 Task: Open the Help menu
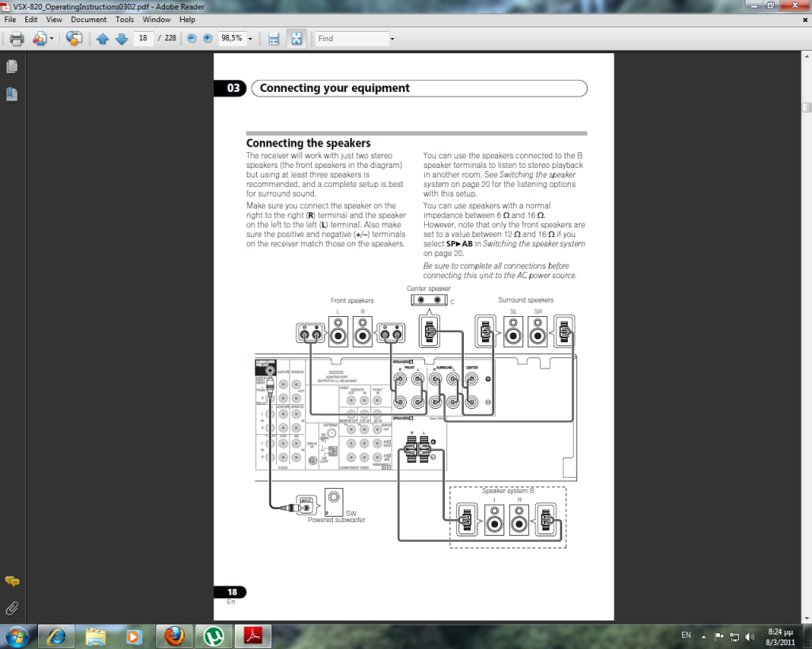187,20
